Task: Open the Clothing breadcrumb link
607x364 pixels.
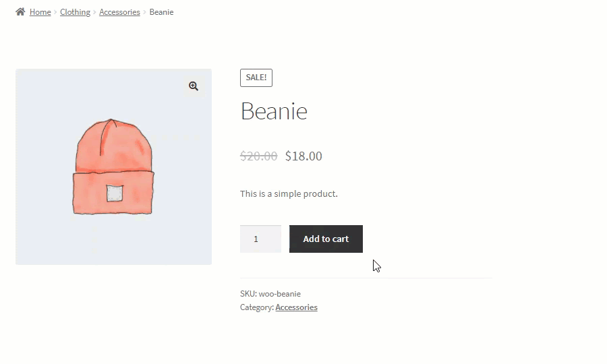Action: [75, 12]
